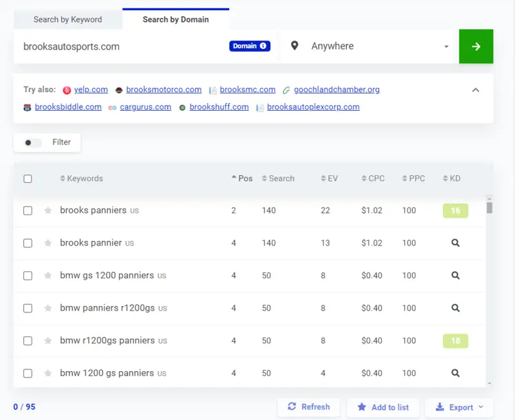This screenshot has height=420, width=515.
Task: Click the keyword table scrollbar thumb
Action: [489, 207]
